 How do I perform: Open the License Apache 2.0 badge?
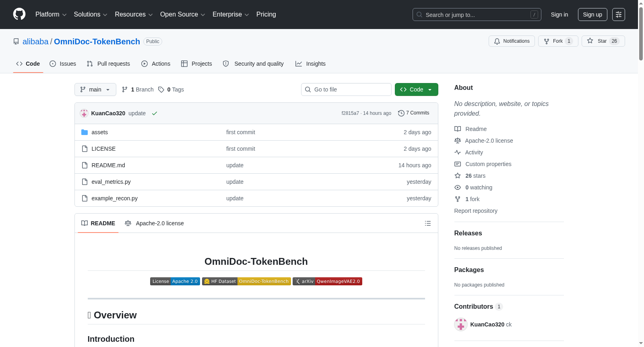pos(175,281)
